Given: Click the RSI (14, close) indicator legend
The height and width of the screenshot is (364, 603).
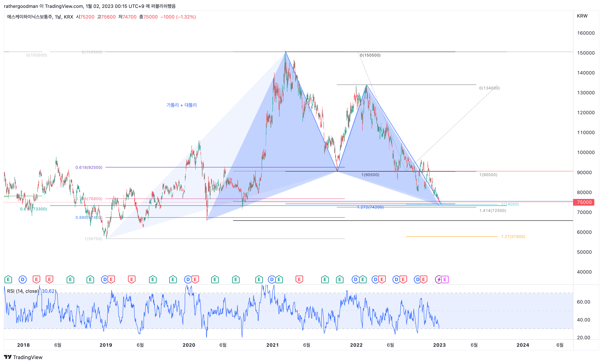Looking at the screenshot, I should 23,291.
